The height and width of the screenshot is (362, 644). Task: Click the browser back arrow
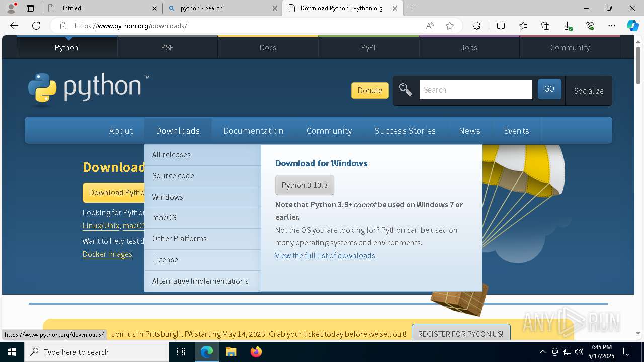[14, 26]
